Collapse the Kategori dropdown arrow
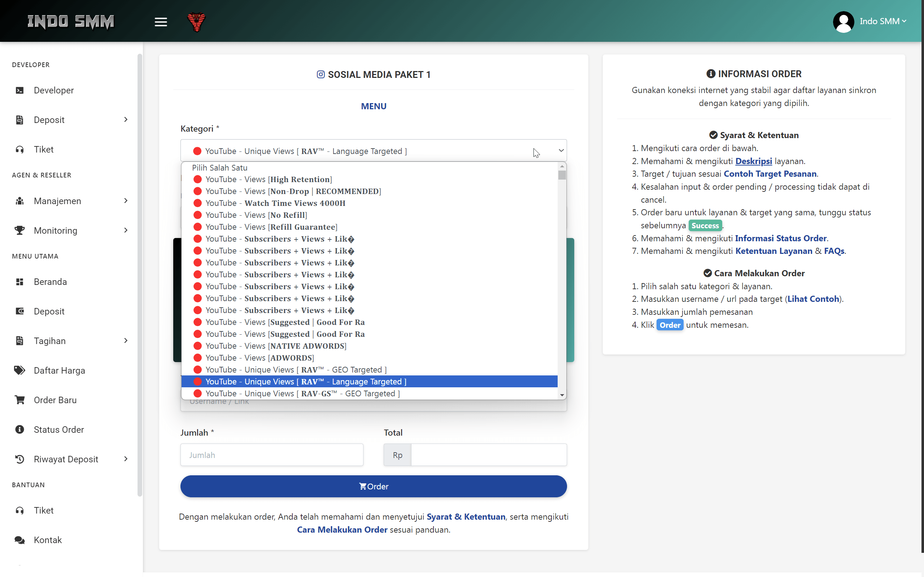 point(561,150)
